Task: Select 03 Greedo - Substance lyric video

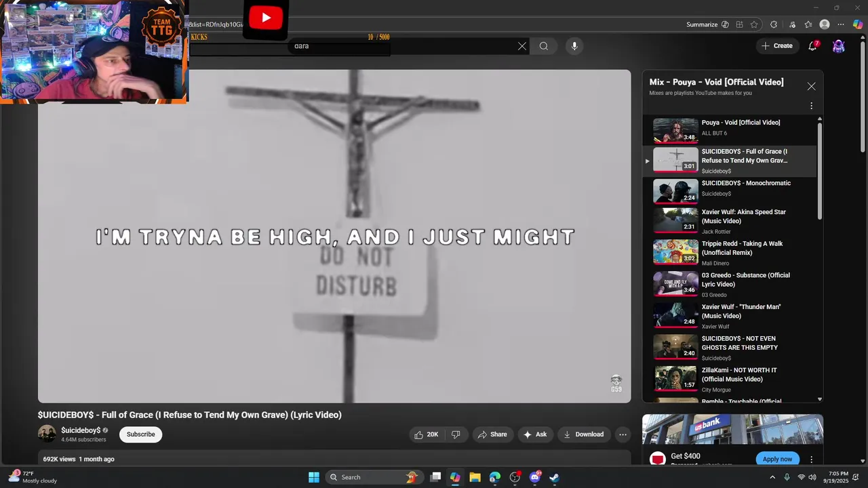Action: pos(731,284)
